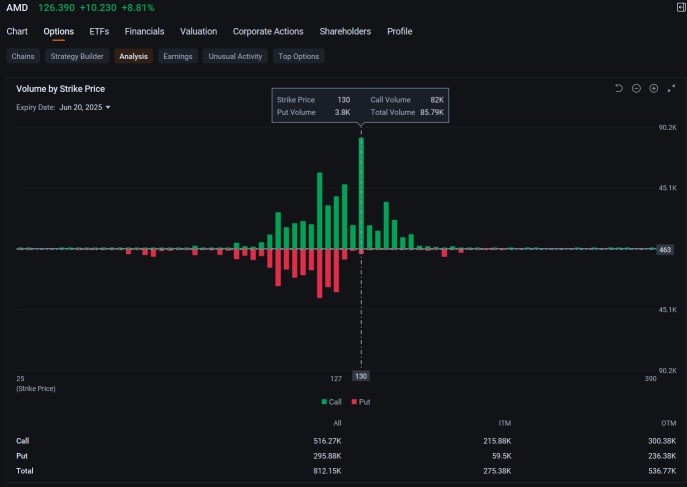Screen dimensions: 687x487
Task: Click the All column header
Action: click(x=337, y=423)
